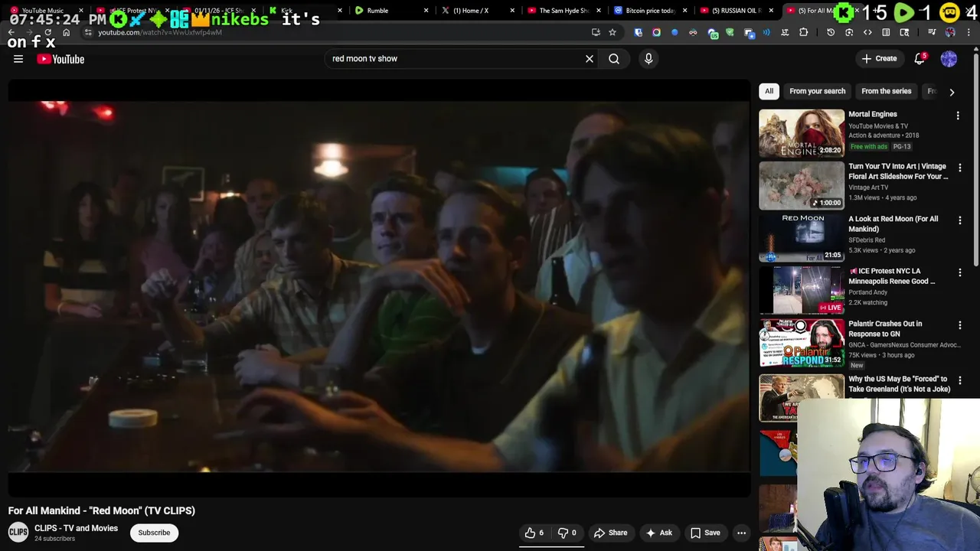
Task: Open Bitwarden shield extension icon
Action: click(x=638, y=32)
